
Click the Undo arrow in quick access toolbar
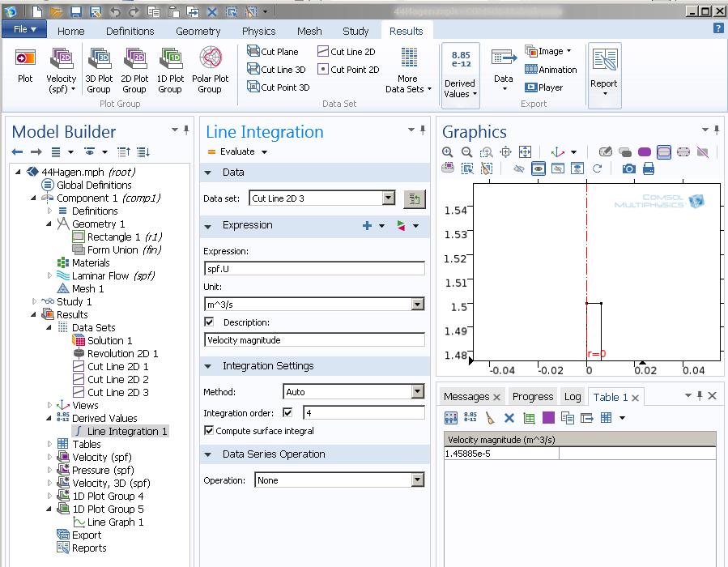115,11
